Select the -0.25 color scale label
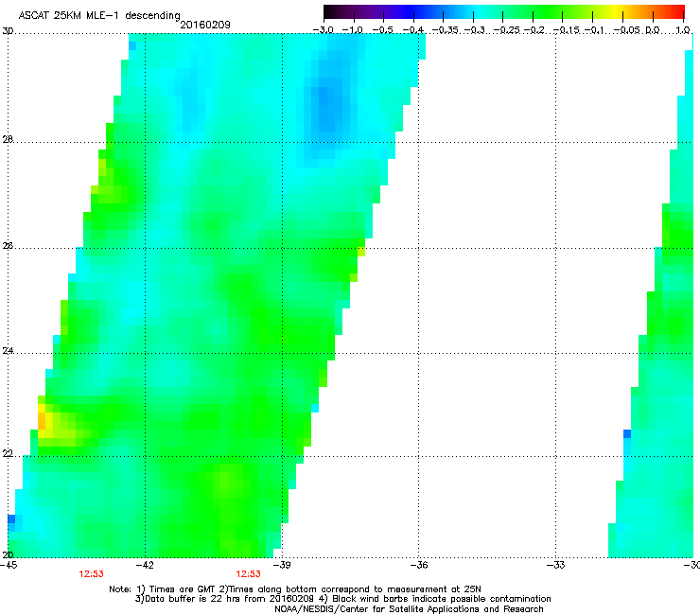This screenshot has width=700, height=615. coord(506,30)
